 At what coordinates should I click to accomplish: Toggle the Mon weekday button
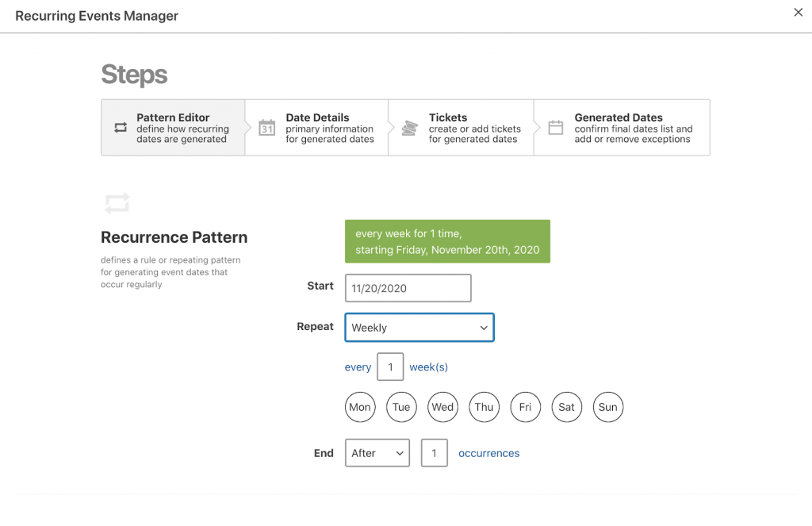360,407
